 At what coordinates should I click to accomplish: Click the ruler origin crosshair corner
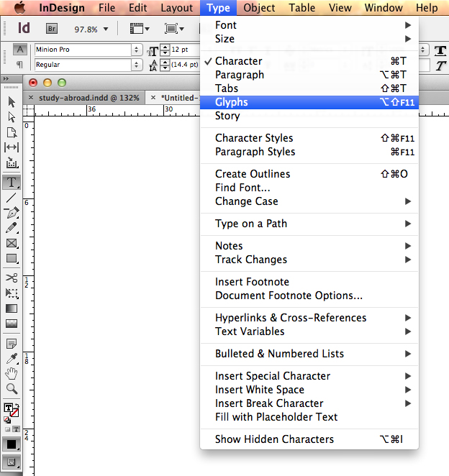pyautogui.click(x=28, y=110)
